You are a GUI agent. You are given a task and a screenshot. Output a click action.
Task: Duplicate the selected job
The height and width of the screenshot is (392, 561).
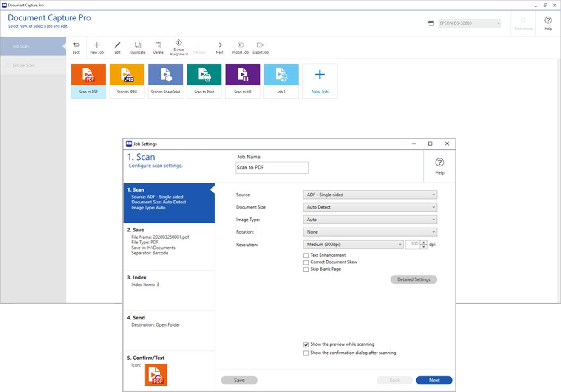click(x=138, y=48)
